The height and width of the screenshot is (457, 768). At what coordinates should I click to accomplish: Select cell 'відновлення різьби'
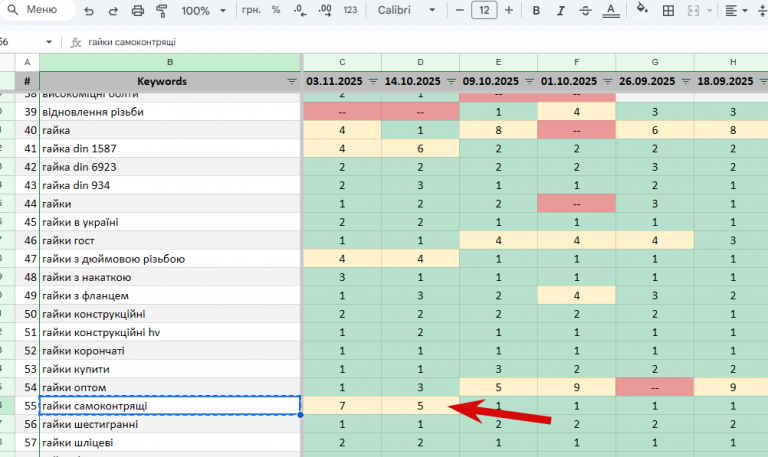[170, 112]
